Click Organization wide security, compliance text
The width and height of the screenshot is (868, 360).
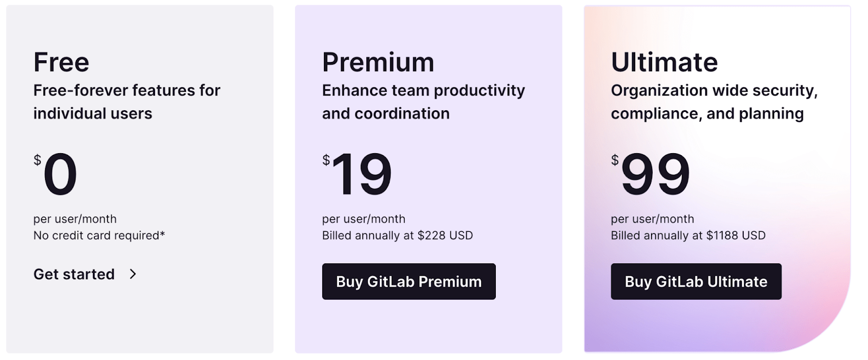tap(714, 102)
